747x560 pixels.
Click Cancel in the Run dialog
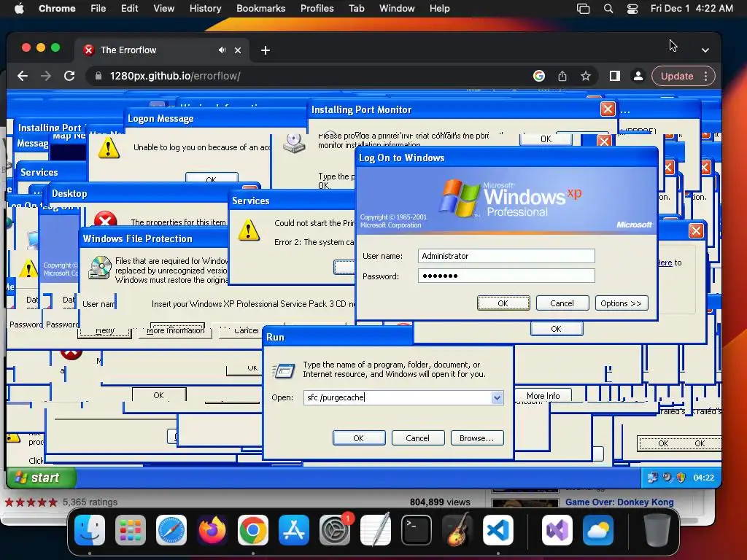point(418,438)
